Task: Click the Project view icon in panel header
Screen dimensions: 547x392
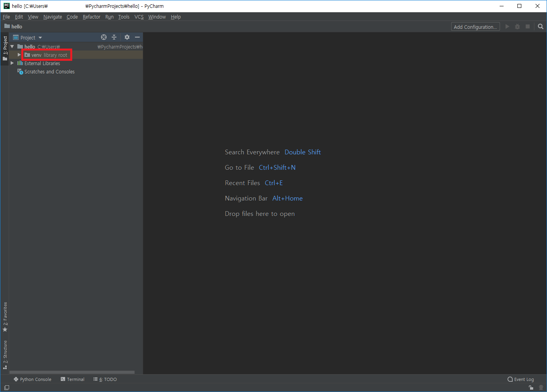Action: pyautogui.click(x=16, y=37)
